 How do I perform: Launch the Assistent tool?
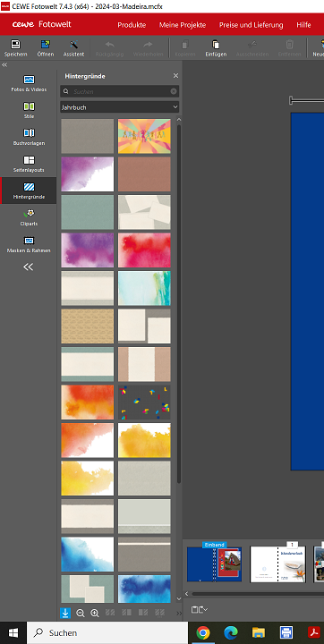pos(73,45)
